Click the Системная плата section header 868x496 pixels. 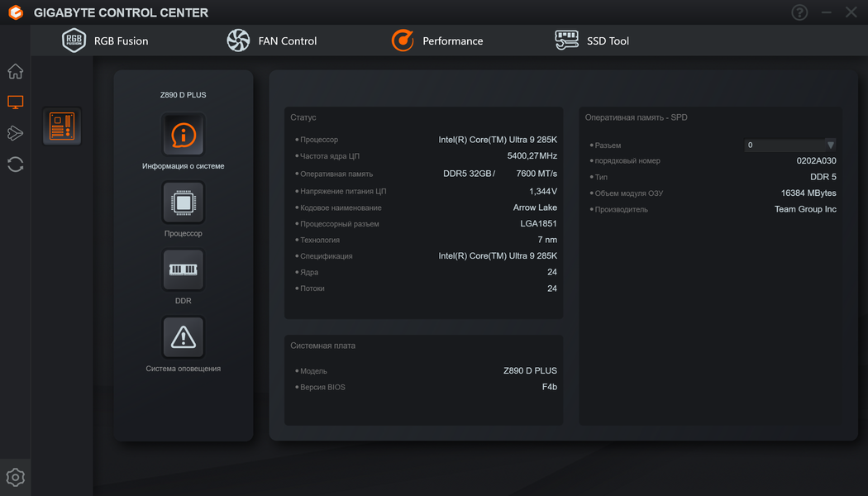[322, 346]
